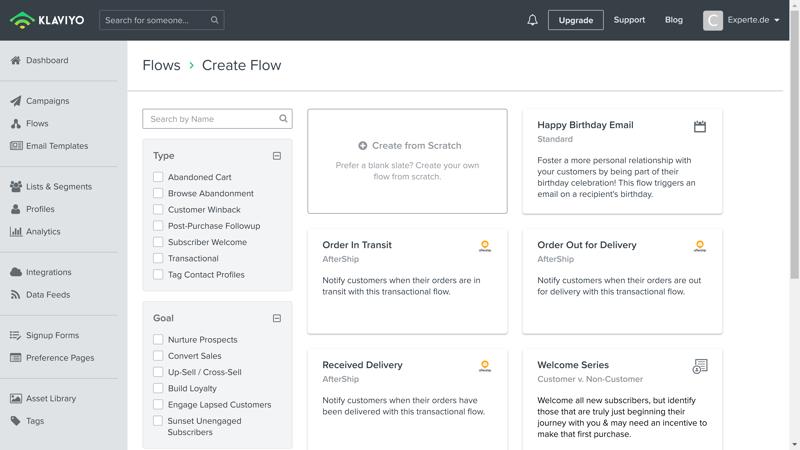The height and width of the screenshot is (450, 800).
Task: Click the Klaviyo logo in header
Action: (x=47, y=20)
